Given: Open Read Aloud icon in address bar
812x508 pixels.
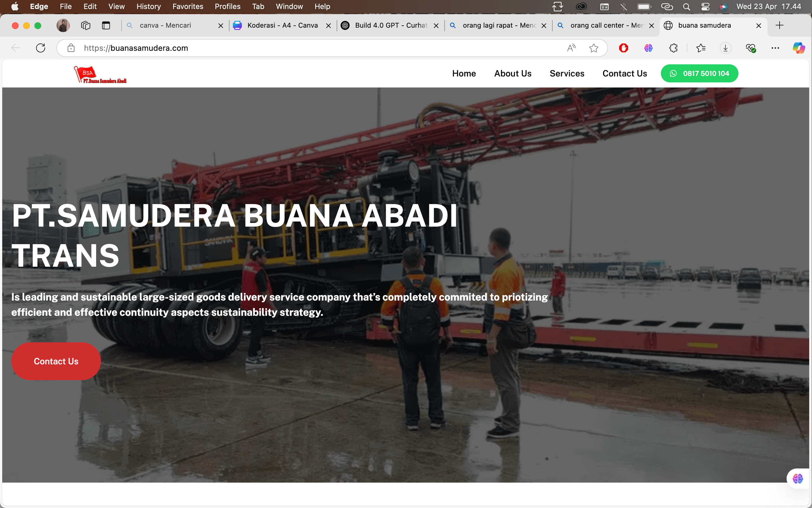Looking at the screenshot, I should coord(571,48).
